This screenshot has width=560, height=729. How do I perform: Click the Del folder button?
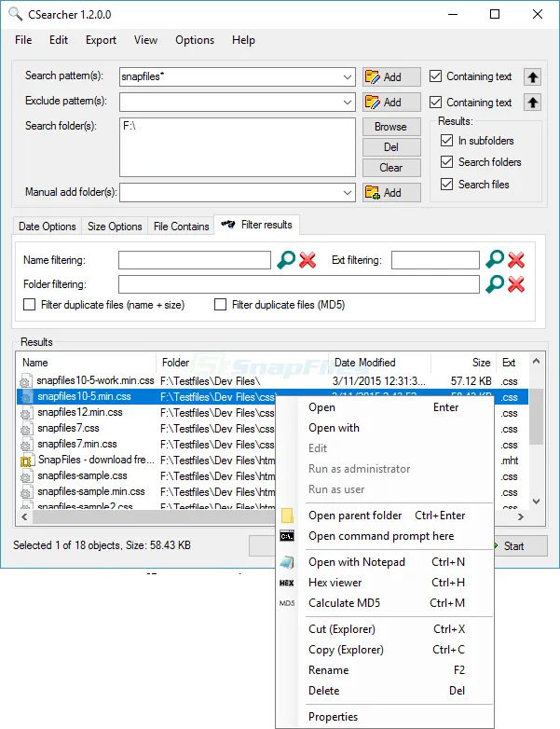click(391, 147)
